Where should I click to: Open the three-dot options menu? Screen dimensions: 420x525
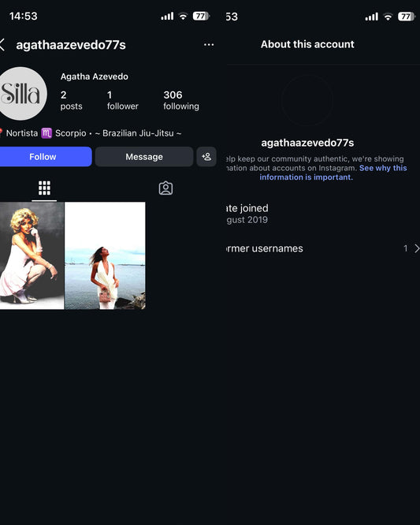click(209, 44)
